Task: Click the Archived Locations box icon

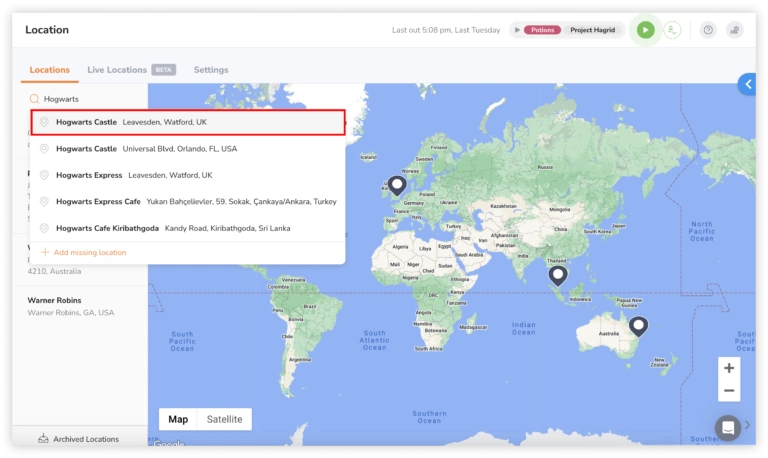Action: 44,438
